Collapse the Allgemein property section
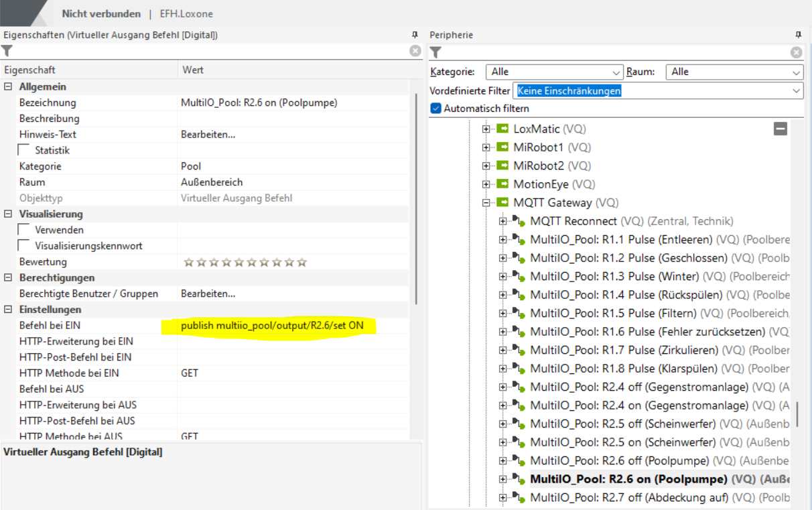Image resolution: width=812 pixels, height=510 pixels. tap(8, 87)
